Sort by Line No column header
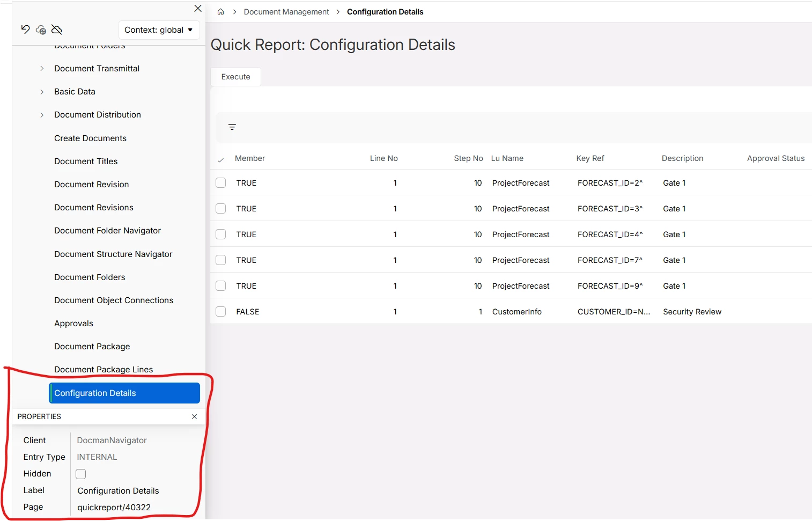Image resolution: width=812 pixels, height=521 pixels. click(384, 158)
